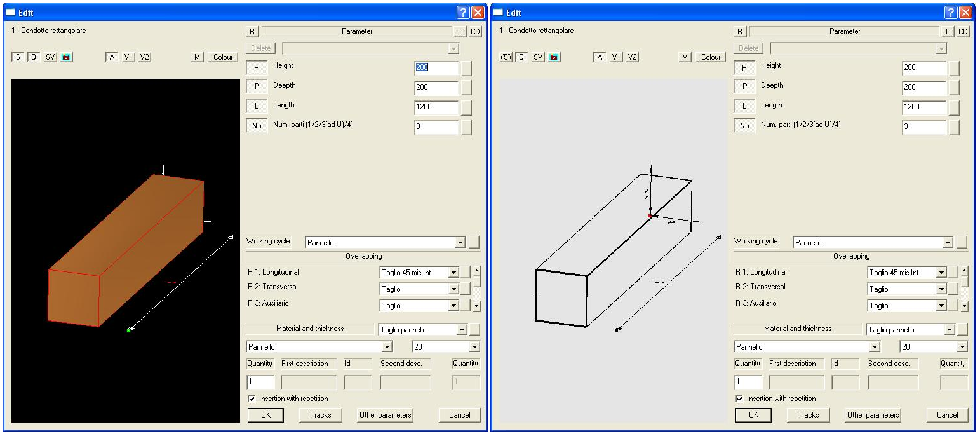The height and width of the screenshot is (436, 980).
Task: Click small button beside Working cycle, black-preview window
Action: click(474, 242)
